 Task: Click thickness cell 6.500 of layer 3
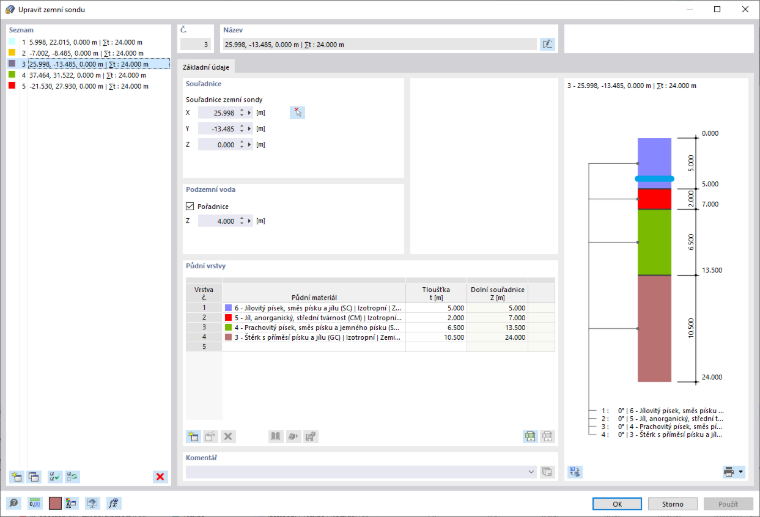(436, 328)
